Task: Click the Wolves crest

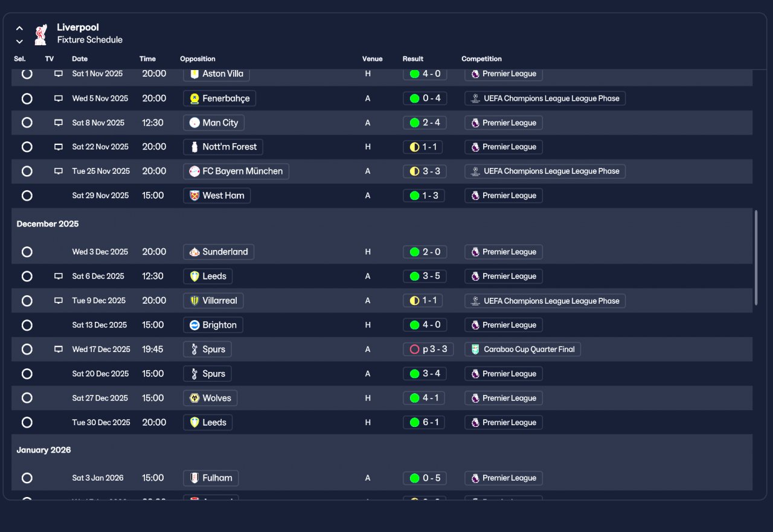Action: [x=194, y=398]
